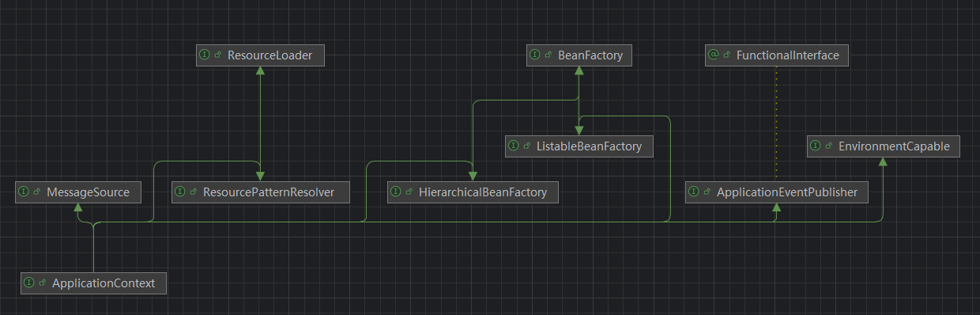Select the ResourcePatternResolver node
Viewport: 980px width, 315px height.
(x=260, y=192)
